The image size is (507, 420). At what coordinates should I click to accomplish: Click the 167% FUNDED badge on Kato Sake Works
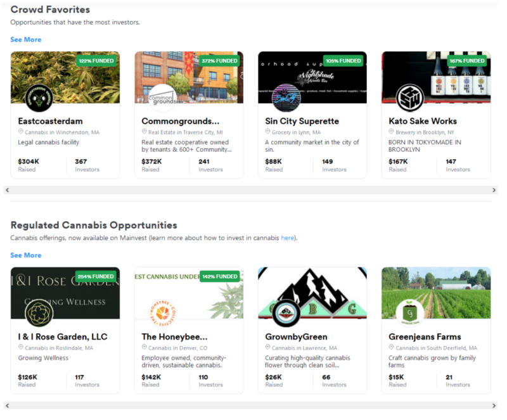[x=467, y=61]
